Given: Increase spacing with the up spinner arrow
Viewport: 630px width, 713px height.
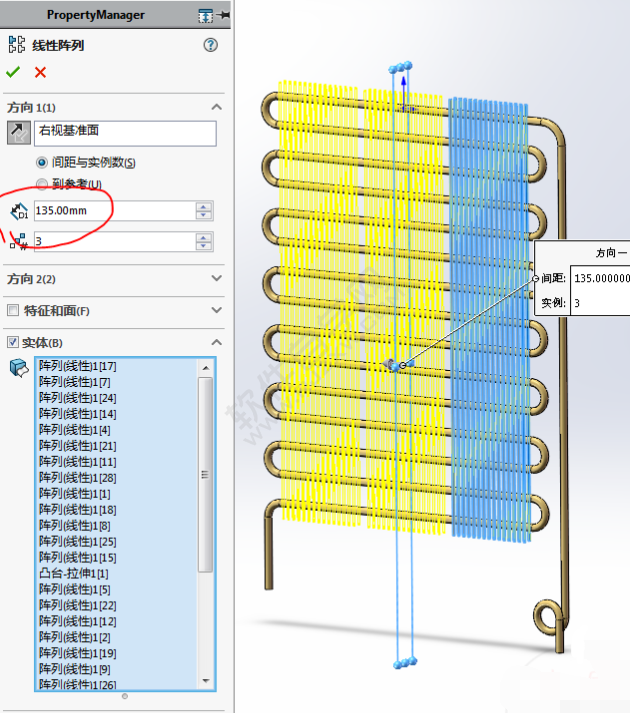Looking at the screenshot, I should tap(204, 206).
